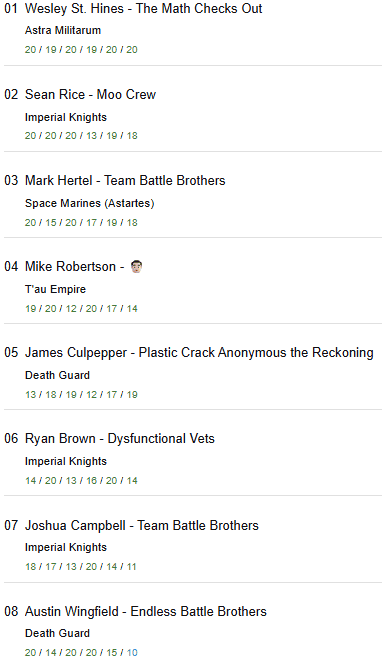
Task: Click Mike Robertson's scores 19/20/12/20/17/14
Action: tap(81, 309)
